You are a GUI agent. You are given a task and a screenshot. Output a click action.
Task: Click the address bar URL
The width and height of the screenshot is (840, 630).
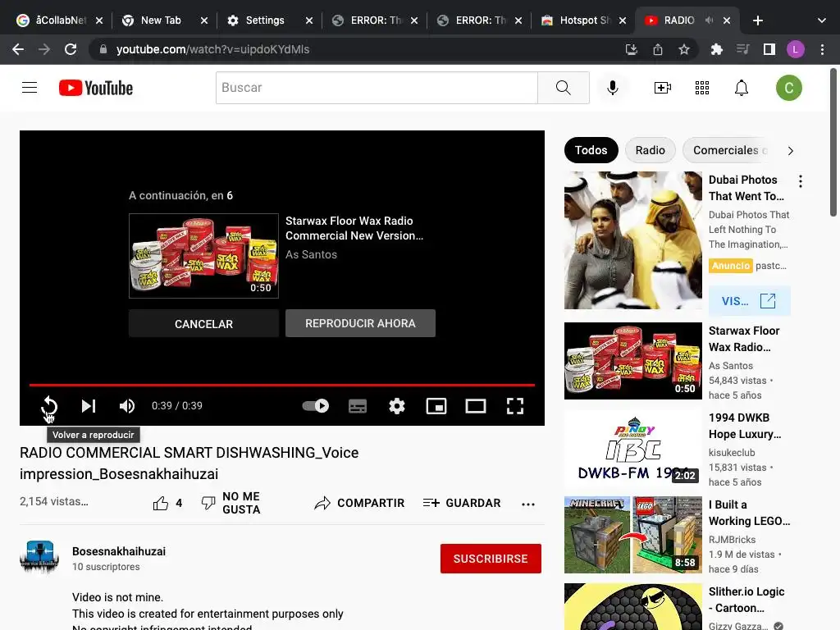(x=213, y=49)
